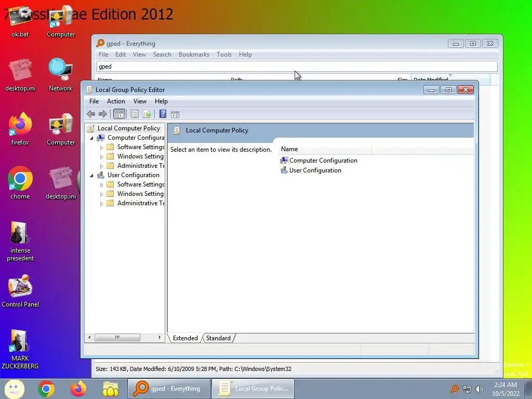
Task: Select the desktop.ini icon beside Network
Action: pyautogui.click(x=20, y=75)
